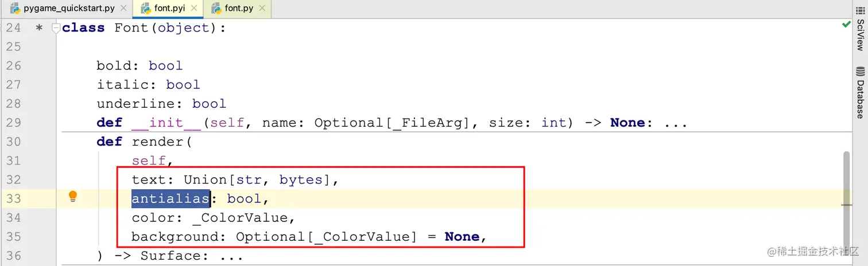Close the font.py tab
Viewport: 868px width, 266px height.
click(262, 9)
